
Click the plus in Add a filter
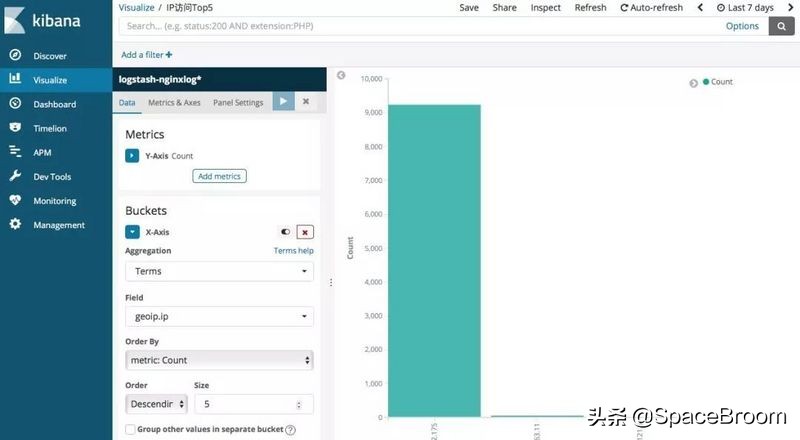pos(169,55)
